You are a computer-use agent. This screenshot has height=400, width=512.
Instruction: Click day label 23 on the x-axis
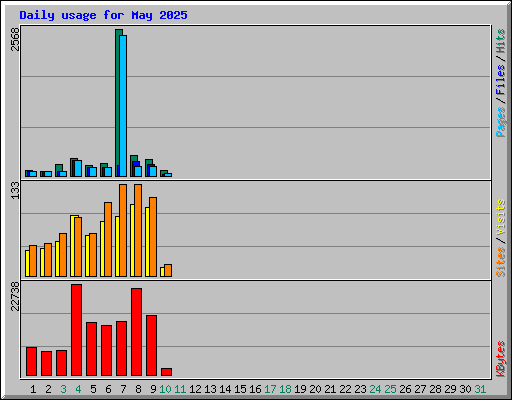360,389
